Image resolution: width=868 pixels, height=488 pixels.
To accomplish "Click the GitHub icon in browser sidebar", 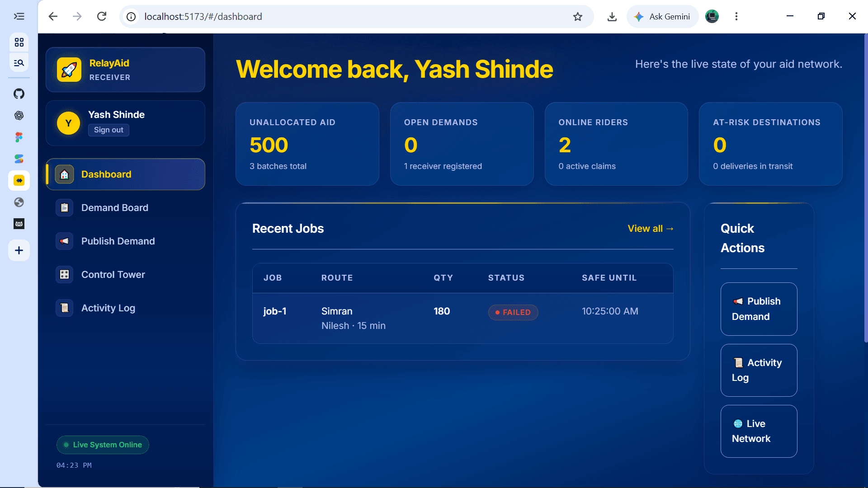I will tap(19, 94).
